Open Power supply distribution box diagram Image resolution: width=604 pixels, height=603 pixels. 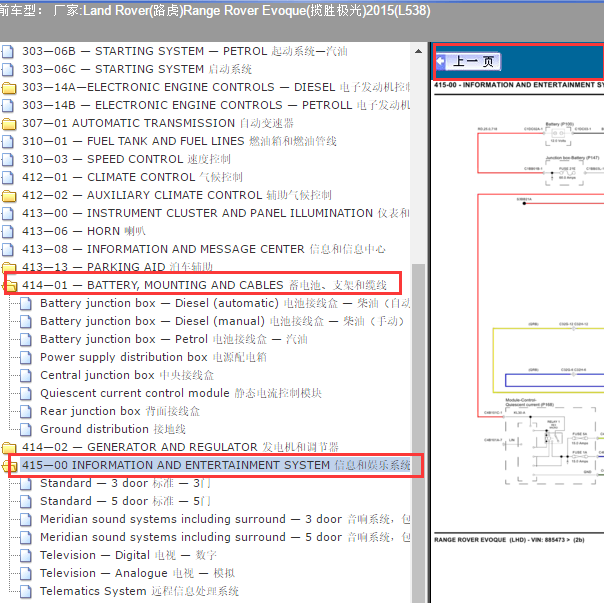[153, 357]
